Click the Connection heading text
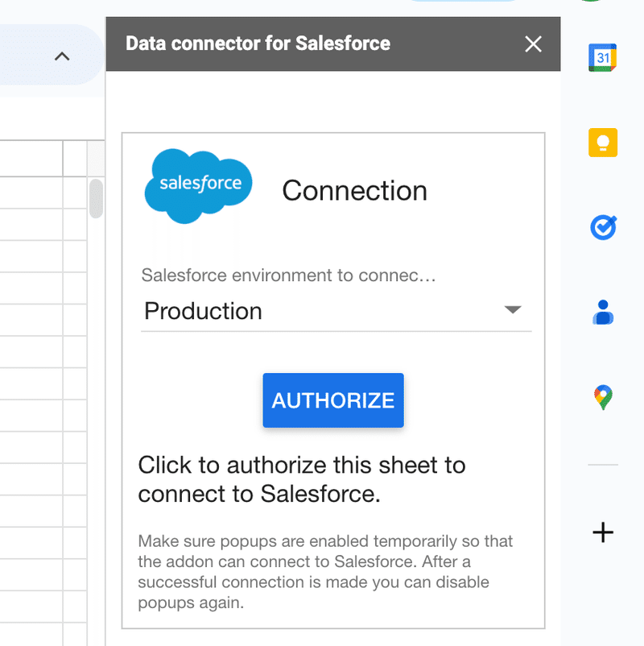 [354, 191]
